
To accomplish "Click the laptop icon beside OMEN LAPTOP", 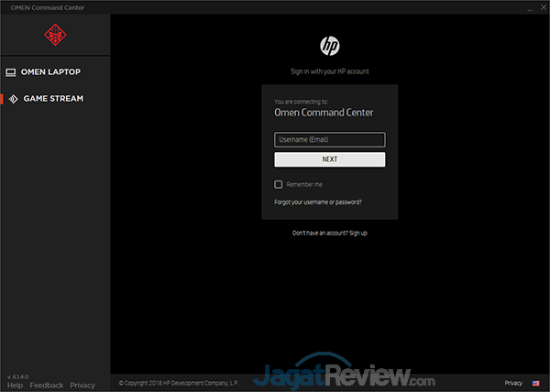I will [x=12, y=71].
